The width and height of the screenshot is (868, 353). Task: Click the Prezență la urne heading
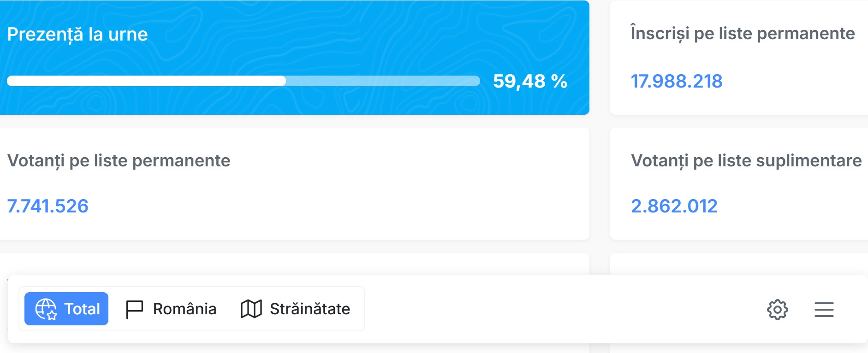click(x=77, y=34)
